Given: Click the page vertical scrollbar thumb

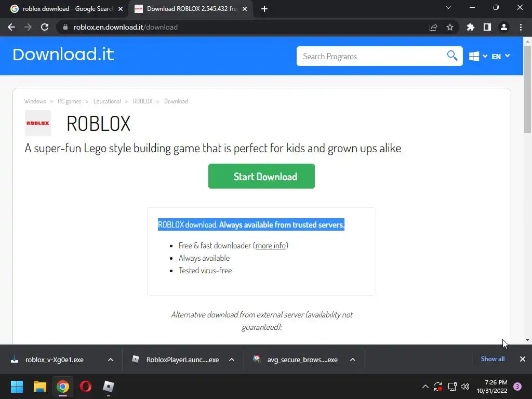Looking at the screenshot, I should (x=527, y=89).
